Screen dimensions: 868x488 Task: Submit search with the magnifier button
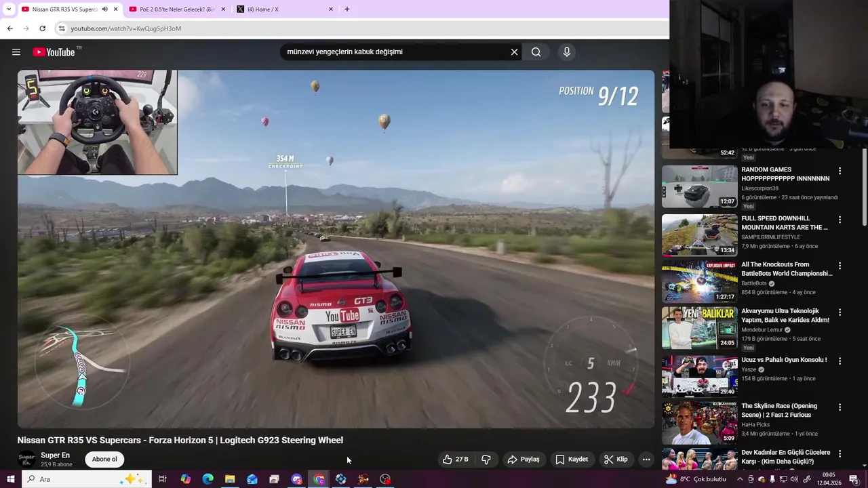click(536, 52)
